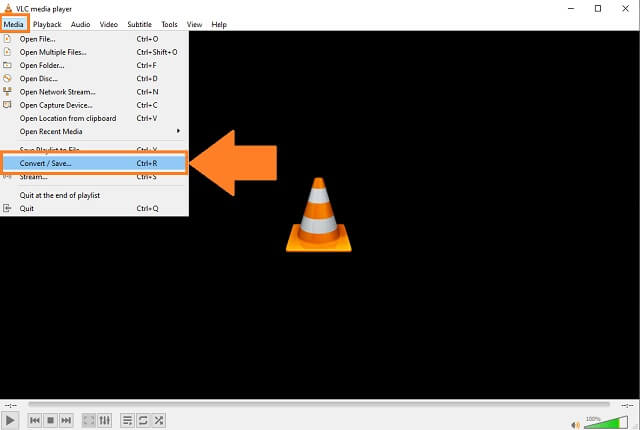Toggle fullscreen video mode
Image resolution: width=640 pixels, height=430 pixels.
click(x=89, y=420)
